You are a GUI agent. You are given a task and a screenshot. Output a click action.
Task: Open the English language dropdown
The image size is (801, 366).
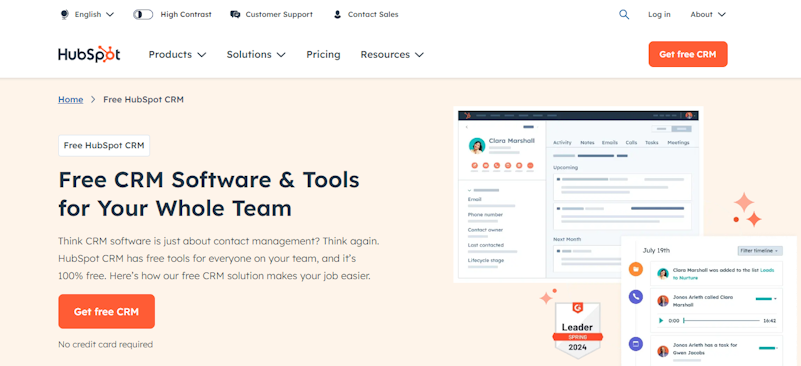pyautogui.click(x=94, y=14)
